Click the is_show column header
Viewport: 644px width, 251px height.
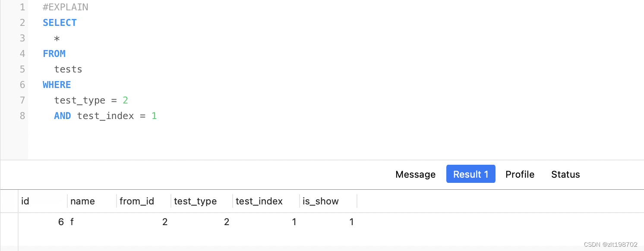click(x=321, y=201)
